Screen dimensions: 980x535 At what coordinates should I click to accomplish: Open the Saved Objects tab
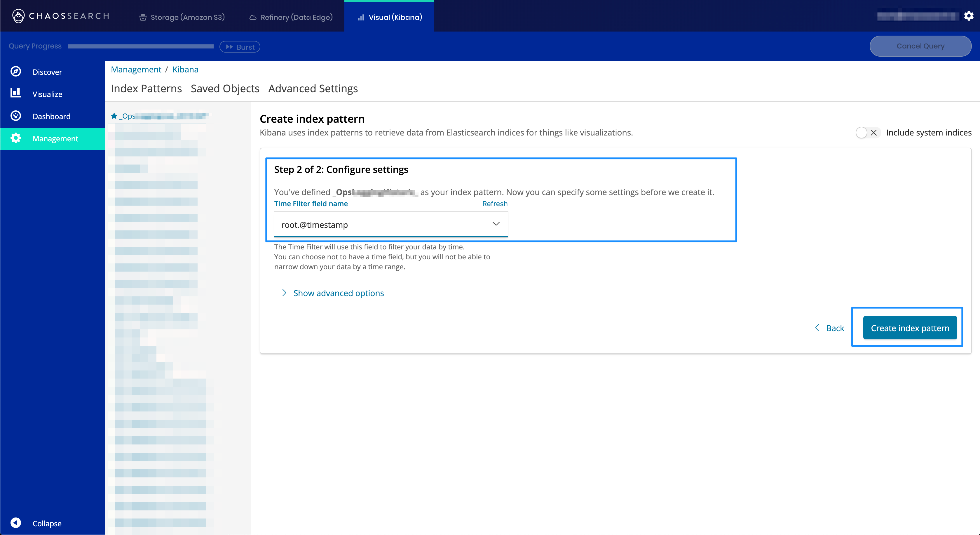tap(225, 88)
